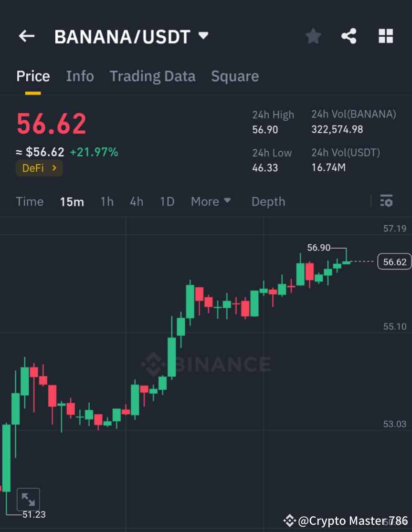Tap the back arrow to exit the chart

point(26,36)
